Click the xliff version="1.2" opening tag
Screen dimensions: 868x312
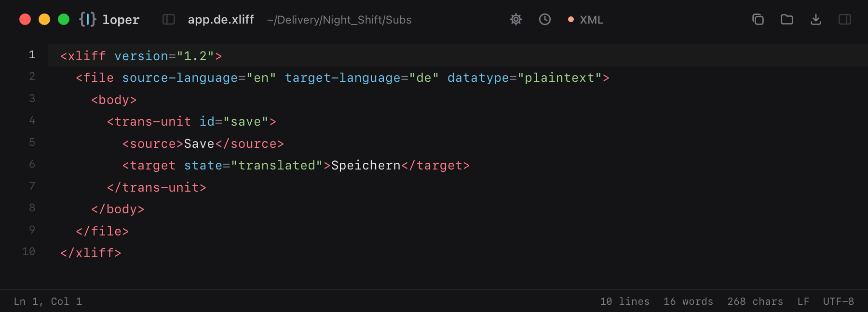coord(141,56)
